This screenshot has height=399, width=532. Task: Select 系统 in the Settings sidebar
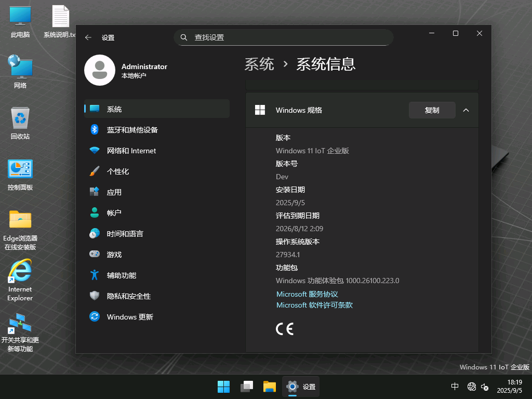(x=157, y=109)
